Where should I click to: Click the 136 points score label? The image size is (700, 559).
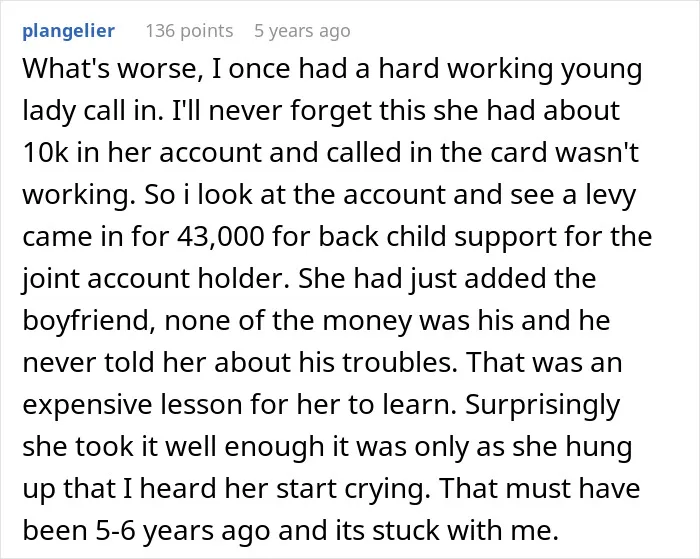(189, 31)
